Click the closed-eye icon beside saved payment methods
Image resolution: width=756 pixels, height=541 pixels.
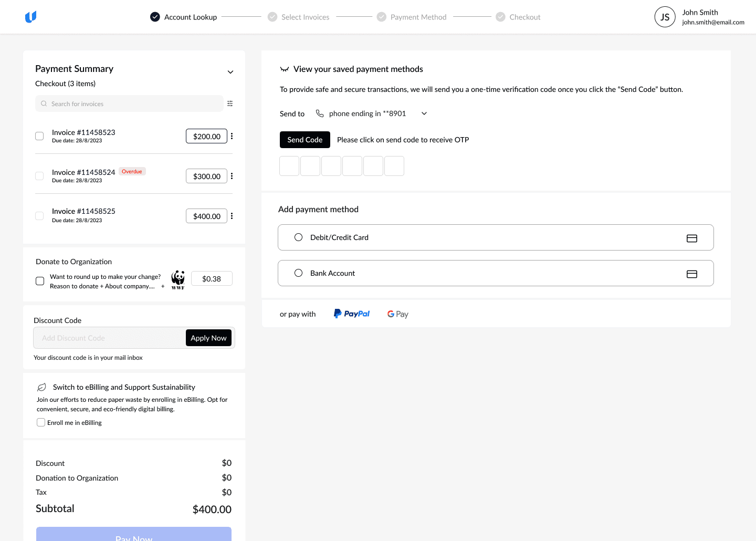[285, 69]
